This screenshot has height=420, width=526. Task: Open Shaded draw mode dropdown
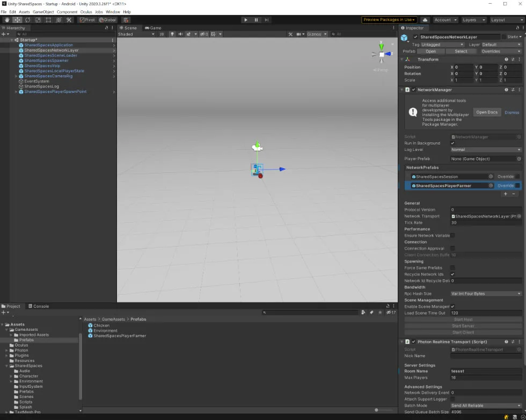pos(136,34)
